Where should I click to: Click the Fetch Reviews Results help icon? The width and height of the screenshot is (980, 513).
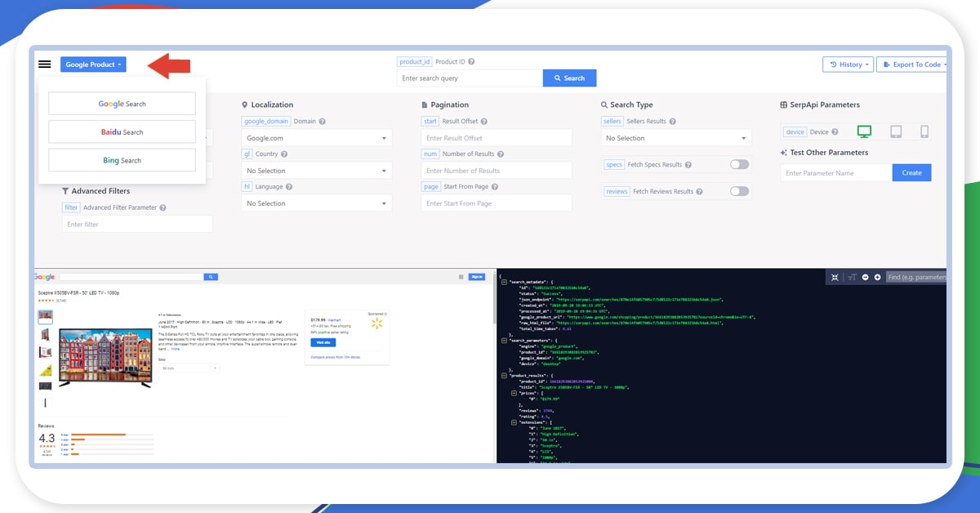click(x=700, y=192)
